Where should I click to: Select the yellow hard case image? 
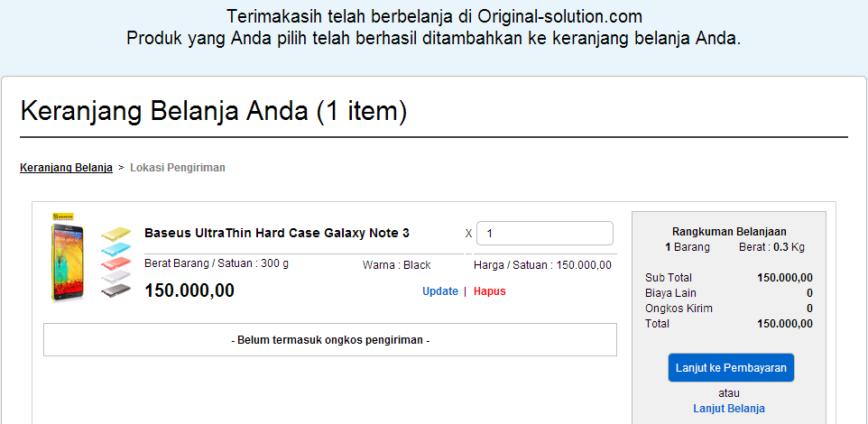tap(116, 233)
